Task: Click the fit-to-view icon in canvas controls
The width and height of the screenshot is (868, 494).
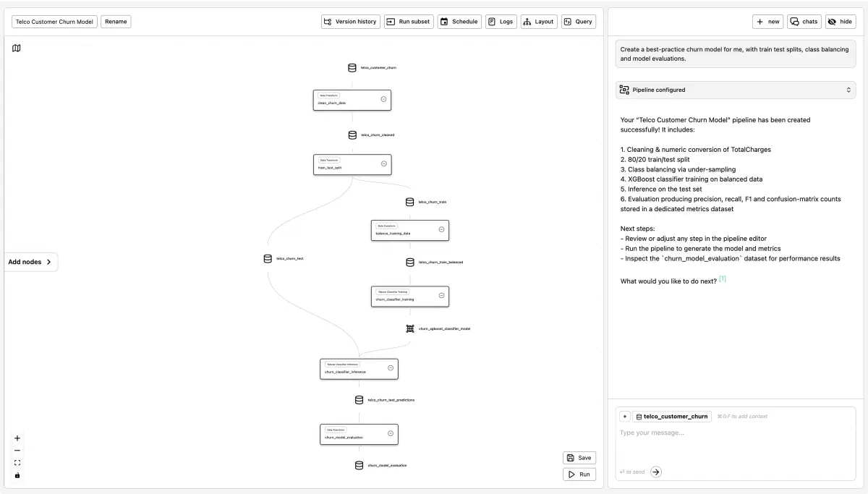Action: (17, 463)
